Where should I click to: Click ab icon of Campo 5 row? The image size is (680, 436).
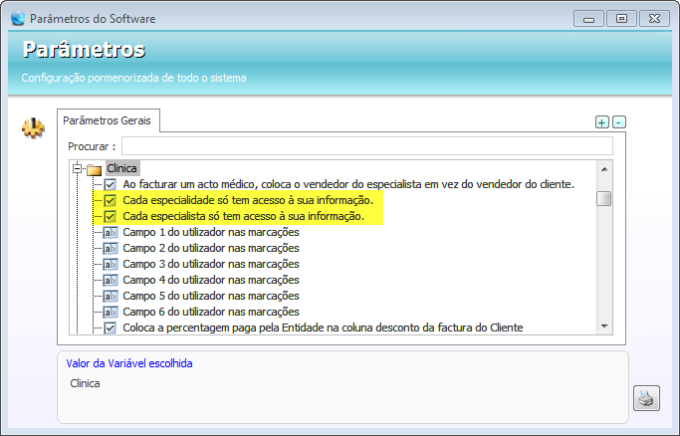(x=110, y=296)
